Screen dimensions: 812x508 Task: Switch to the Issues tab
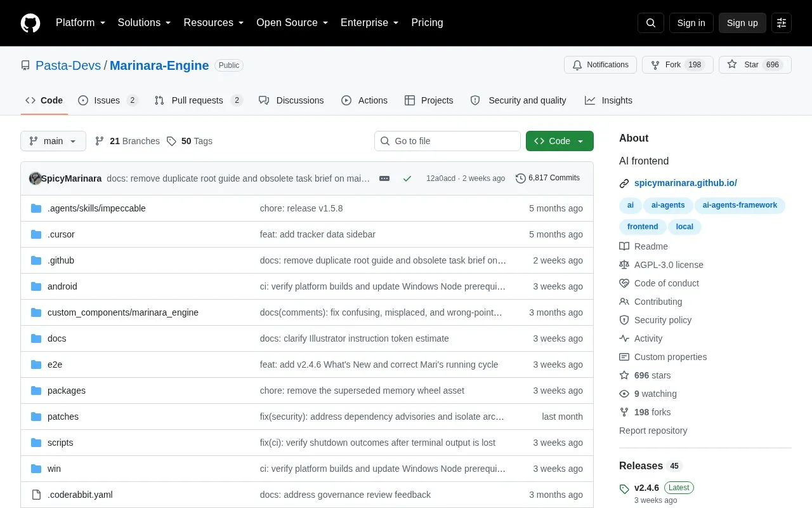(x=108, y=100)
